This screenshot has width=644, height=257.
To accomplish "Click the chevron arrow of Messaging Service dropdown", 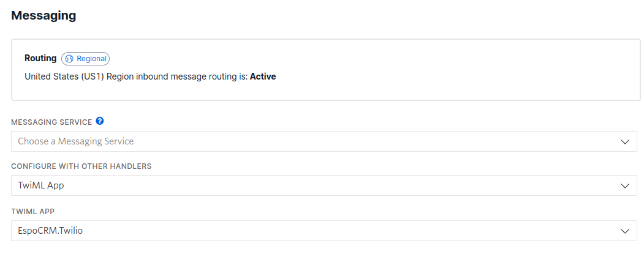I will (x=625, y=141).
